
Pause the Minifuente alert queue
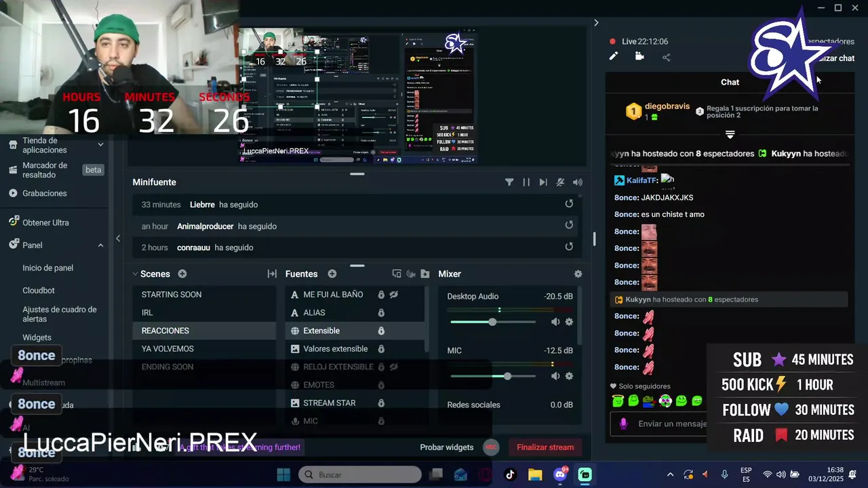[x=526, y=182]
